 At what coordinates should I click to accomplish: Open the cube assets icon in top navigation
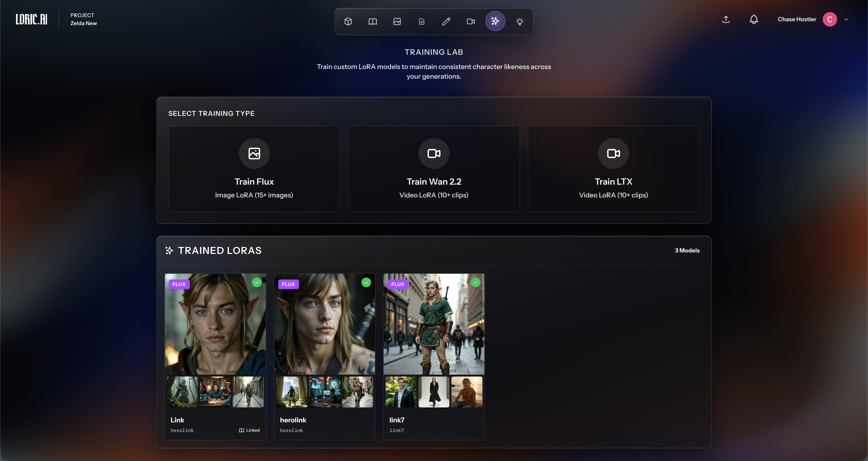pos(348,21)
